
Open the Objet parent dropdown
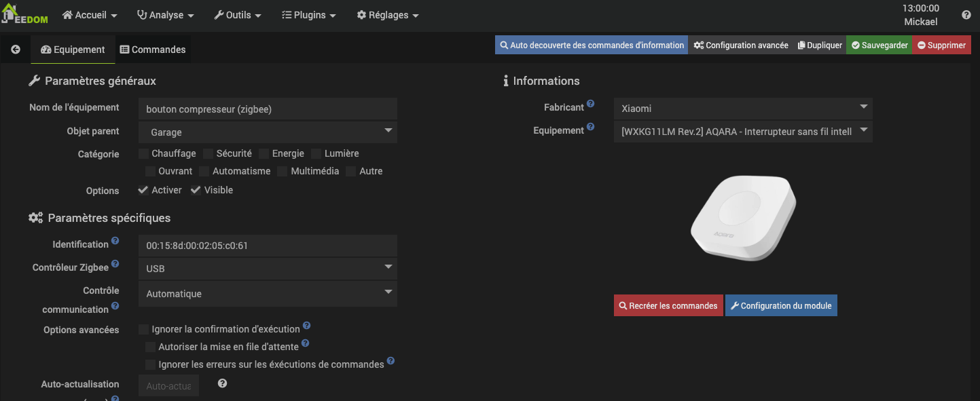click(268, 132)
